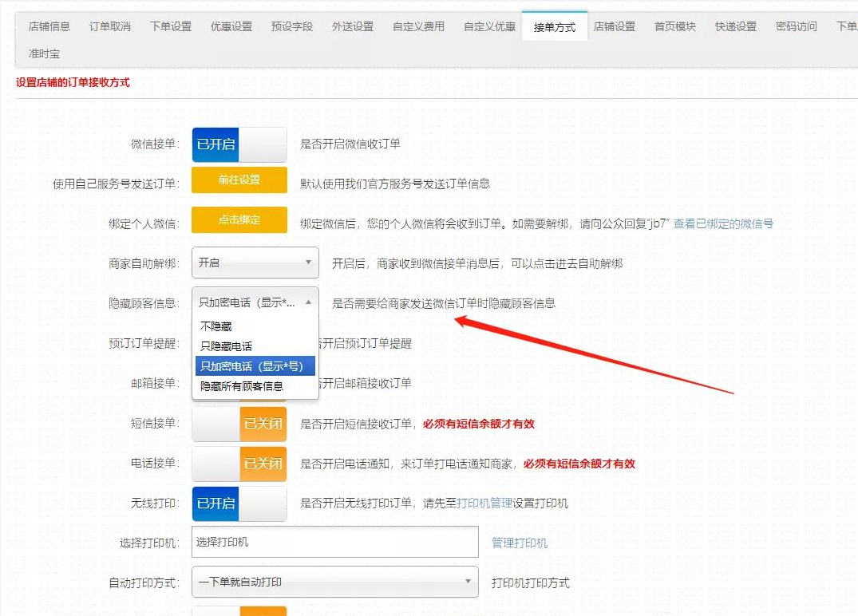Select 不隐藏 from the hidden info dropdown
Viewport: 858px width, 616px height.
click(216, 326)
